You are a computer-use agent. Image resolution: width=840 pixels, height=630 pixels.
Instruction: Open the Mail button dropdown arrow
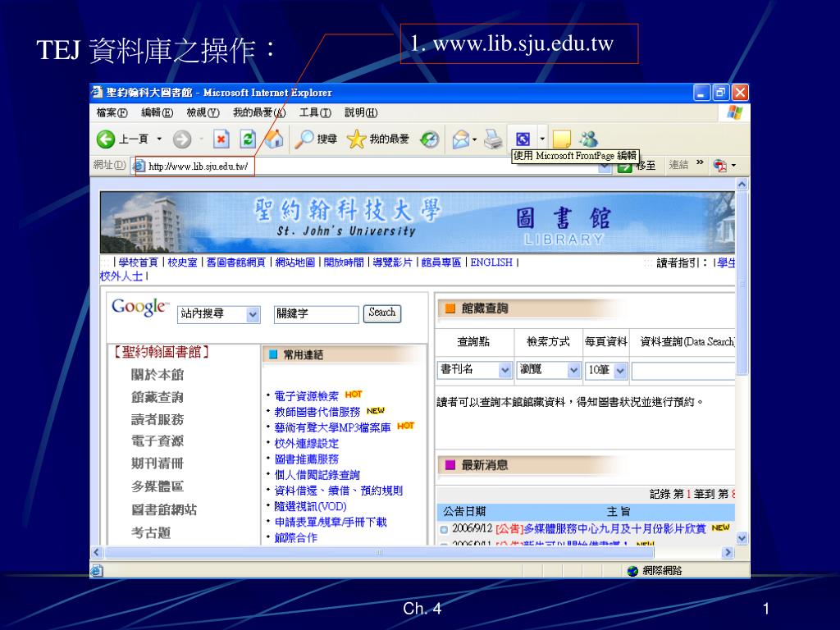[475, 139]
